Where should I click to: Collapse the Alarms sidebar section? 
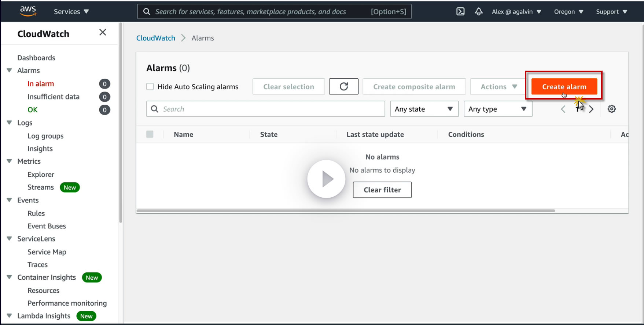click(10, 71)
